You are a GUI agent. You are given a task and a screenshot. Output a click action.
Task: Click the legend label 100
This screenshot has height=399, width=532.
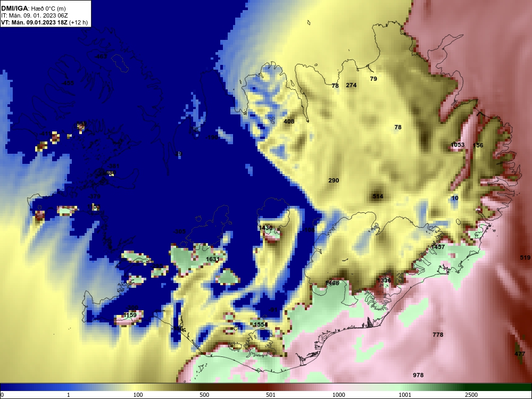(138, 395)
